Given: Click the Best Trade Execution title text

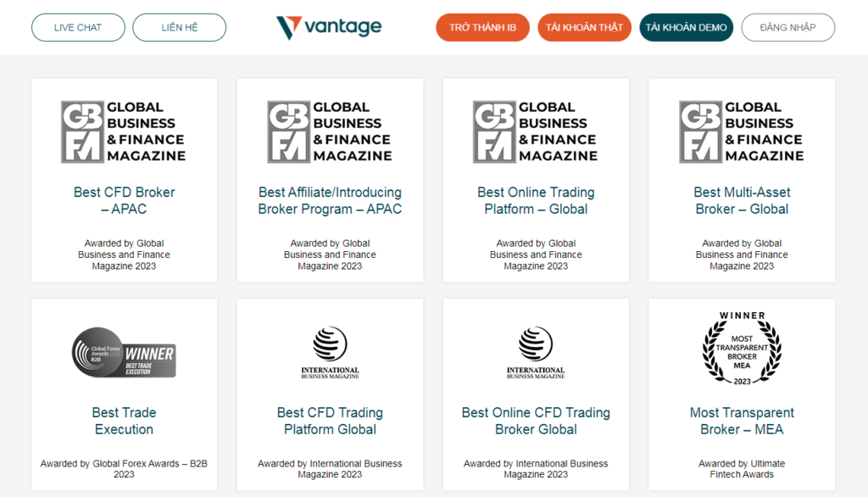Looking at the screenshot, I should 124,421.
